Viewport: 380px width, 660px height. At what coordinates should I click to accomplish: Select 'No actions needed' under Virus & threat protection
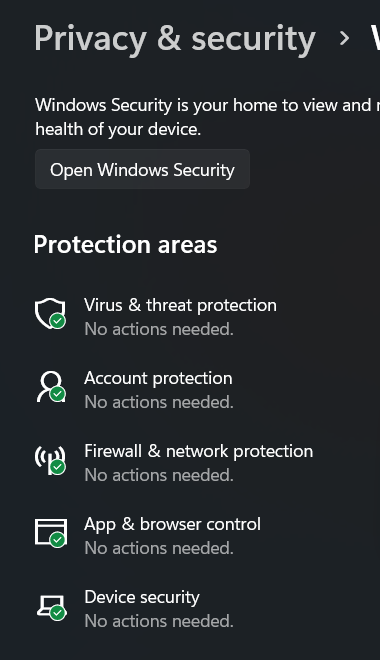(x=159, y=329)
